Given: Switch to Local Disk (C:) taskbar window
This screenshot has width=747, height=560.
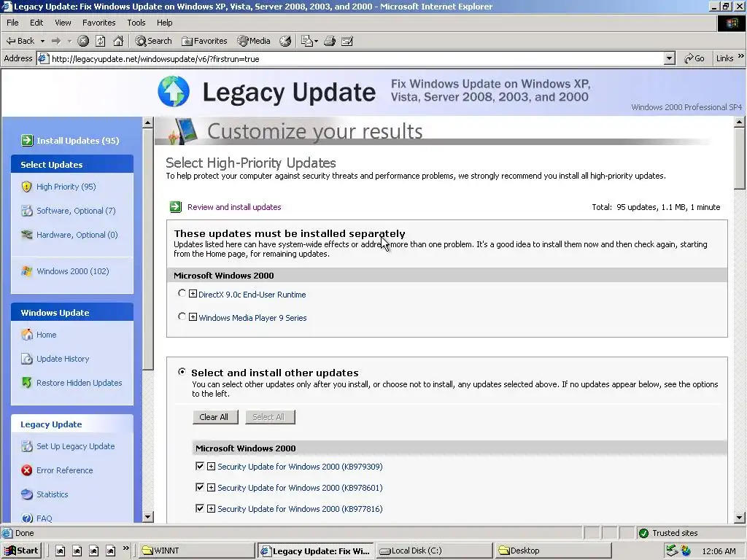Looking at the screenshot, I should point(433,551).
